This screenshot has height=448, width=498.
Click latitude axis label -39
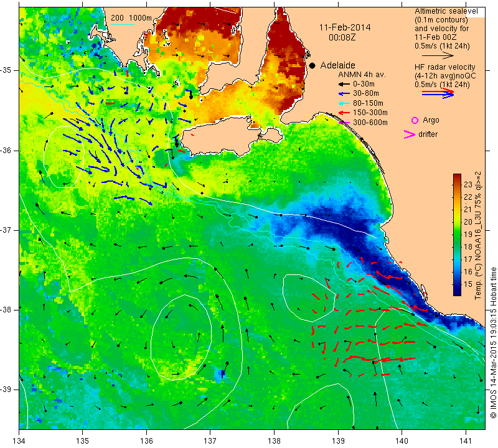(6, 390)
